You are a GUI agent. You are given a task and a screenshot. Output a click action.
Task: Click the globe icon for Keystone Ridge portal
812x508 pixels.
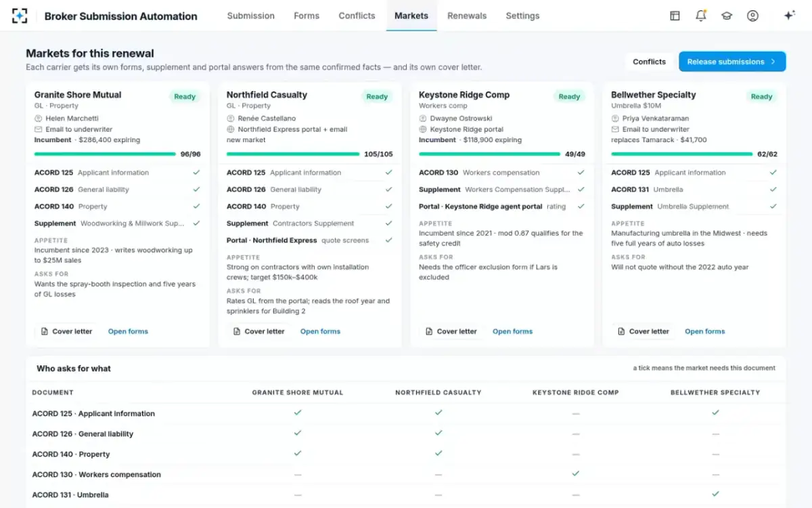click(x=422, y=129)
